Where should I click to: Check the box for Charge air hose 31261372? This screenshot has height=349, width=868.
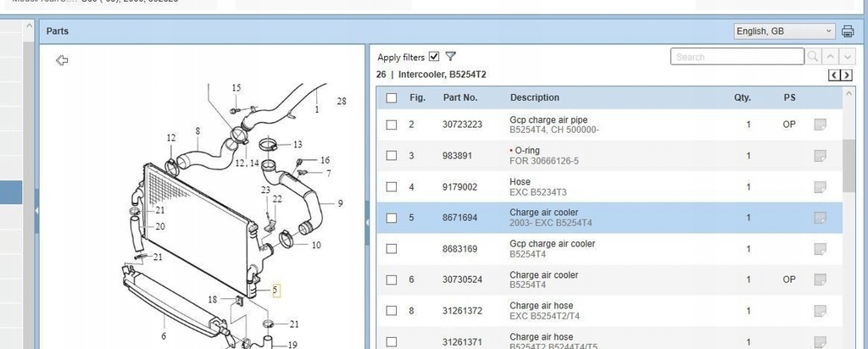(x=392, y=311)
